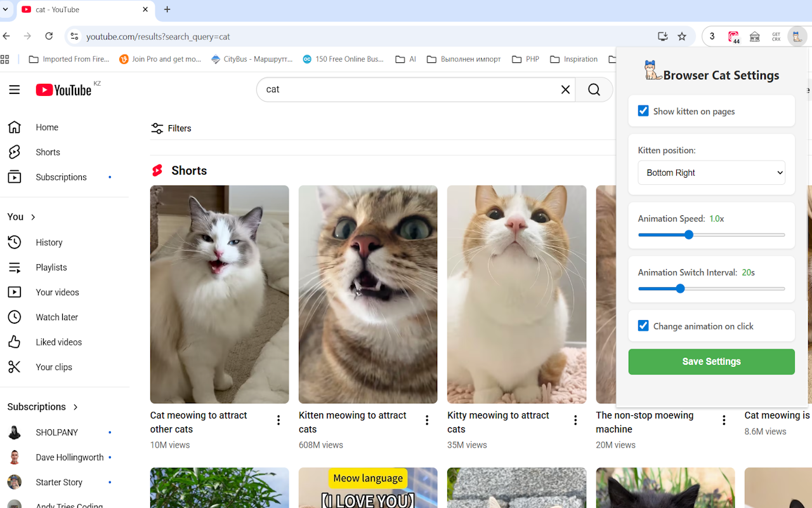The width and height of the screenshot is (812, 508).
Task: Open the orange-white cat Shorts thumbnail
Action: click(516, 294)
